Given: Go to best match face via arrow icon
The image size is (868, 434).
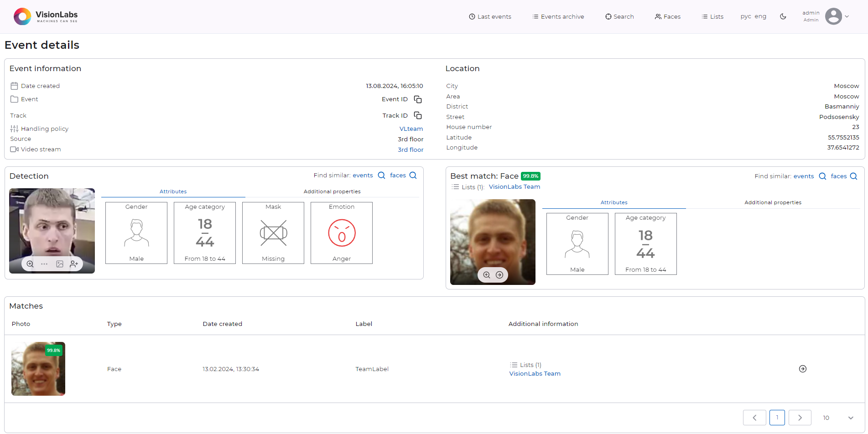Looking at the screenshot, I should coord(499,275).
